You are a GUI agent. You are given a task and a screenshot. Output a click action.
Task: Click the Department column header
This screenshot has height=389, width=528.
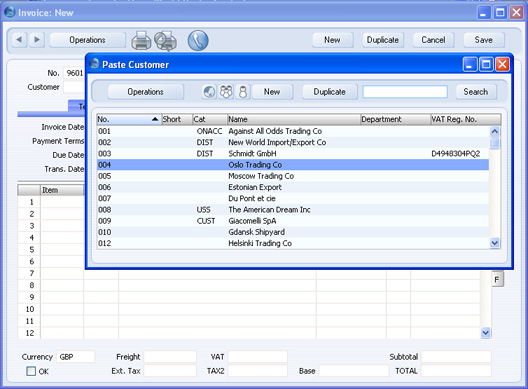395,119
